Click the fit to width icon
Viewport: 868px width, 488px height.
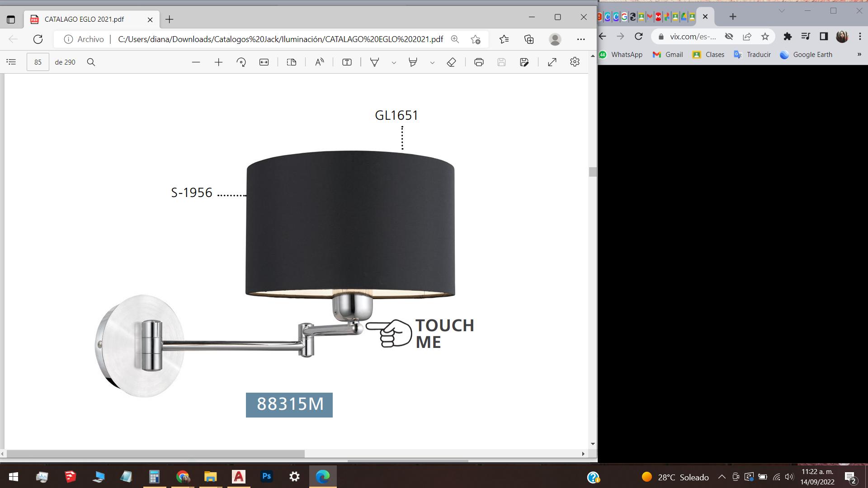coord(264,62)
